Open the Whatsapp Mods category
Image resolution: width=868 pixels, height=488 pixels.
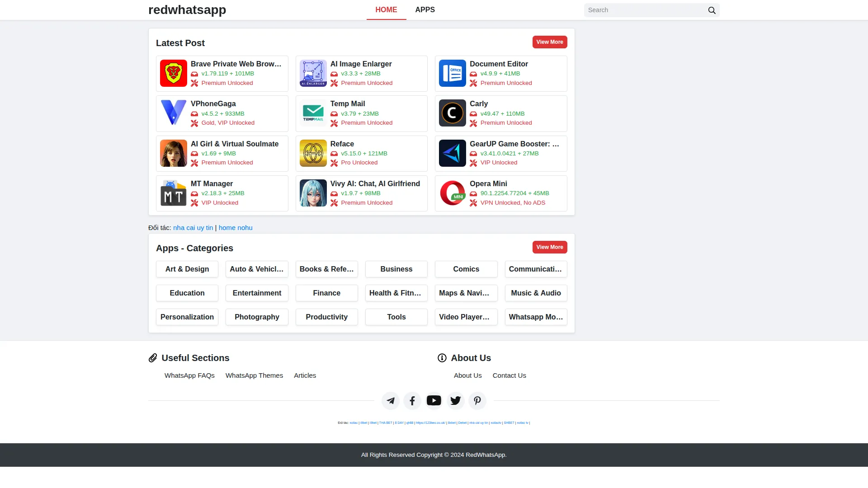(x=536, y=317)
